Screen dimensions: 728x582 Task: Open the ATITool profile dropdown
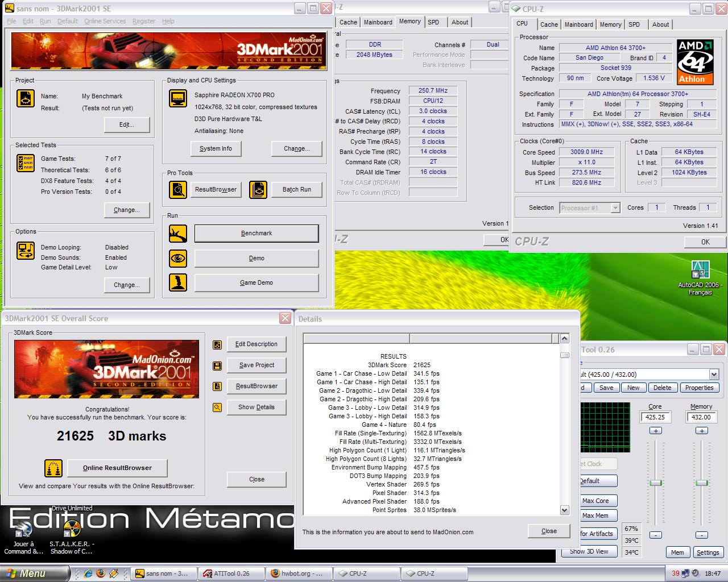(713, 374)
